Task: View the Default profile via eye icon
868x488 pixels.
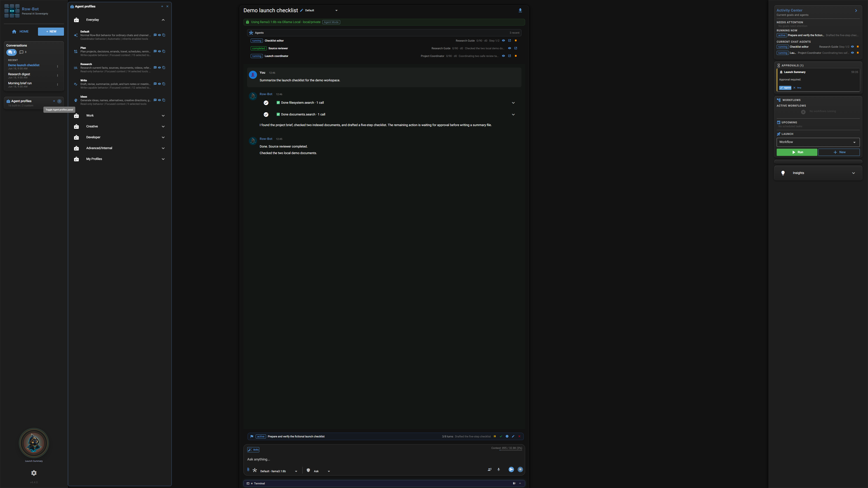Action: 159,35
